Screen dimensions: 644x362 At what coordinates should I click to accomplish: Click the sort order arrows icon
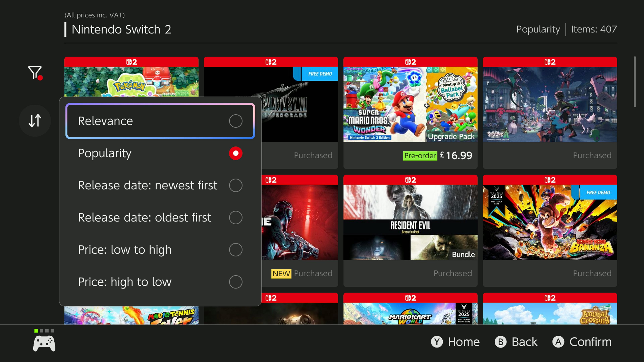pyautogui.click(x=35, y=121)
